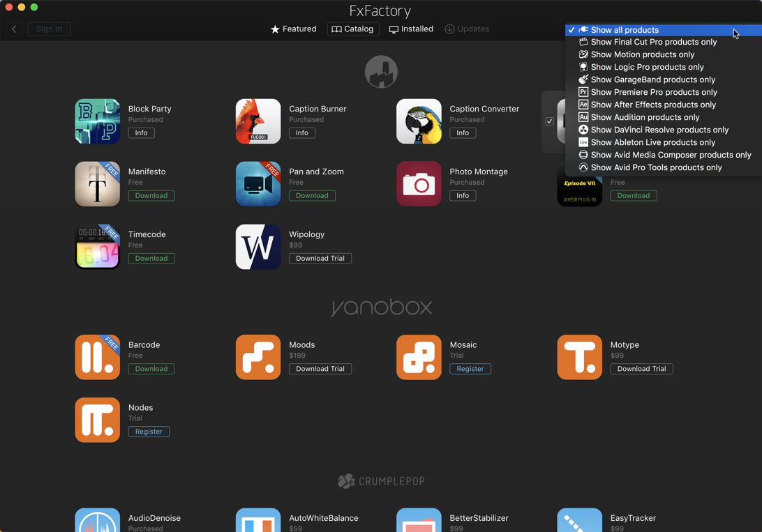Viewport: 762px width, 532px height.
Task: Go back with the left chevron
Action: (x=14, y=29)
